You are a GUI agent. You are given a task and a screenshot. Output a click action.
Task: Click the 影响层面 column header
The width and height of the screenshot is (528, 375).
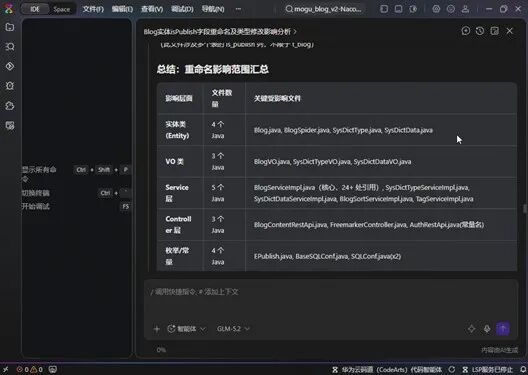coord(179,98)
